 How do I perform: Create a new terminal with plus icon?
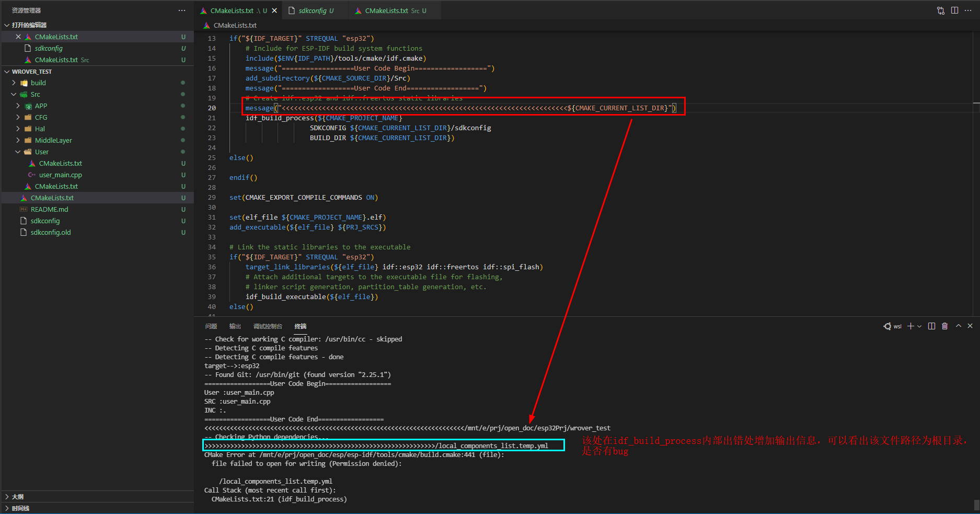coord(910,326)
